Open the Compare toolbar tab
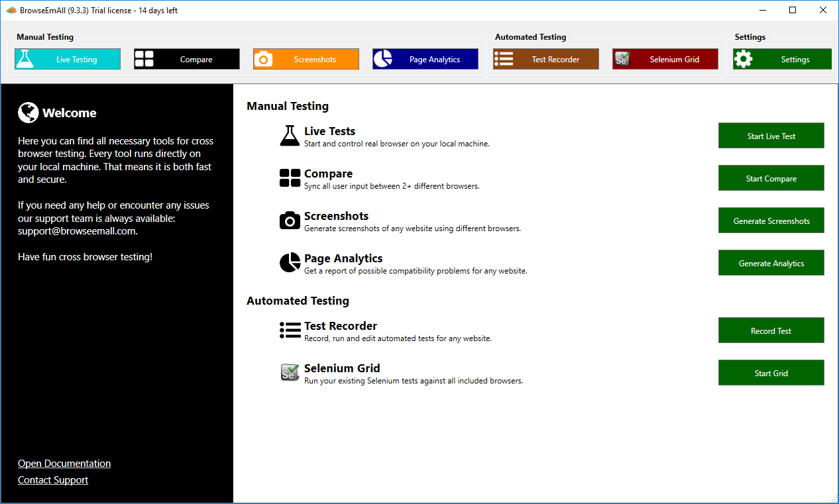The image size is (839, 504). click(187, 59)
